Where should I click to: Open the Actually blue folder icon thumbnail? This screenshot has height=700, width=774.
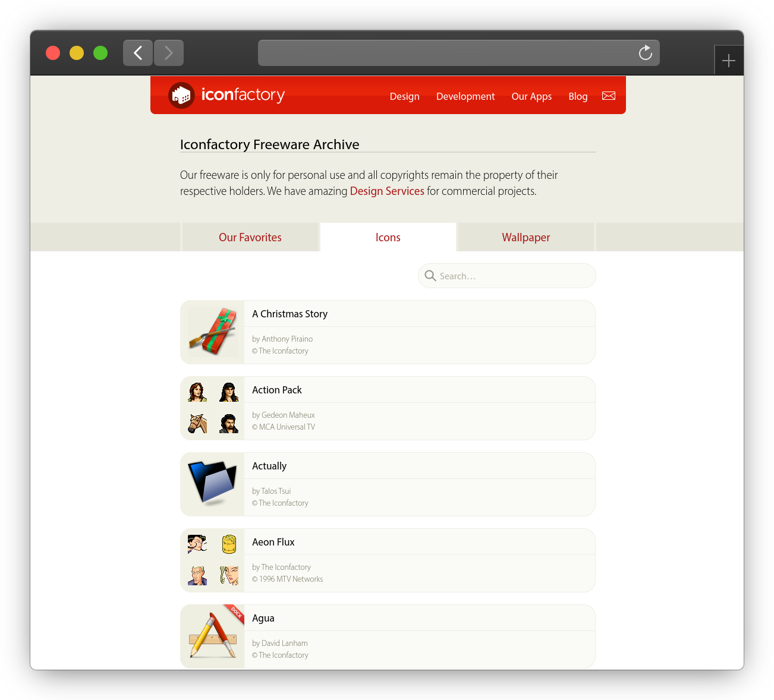click(x=212, y=484)
